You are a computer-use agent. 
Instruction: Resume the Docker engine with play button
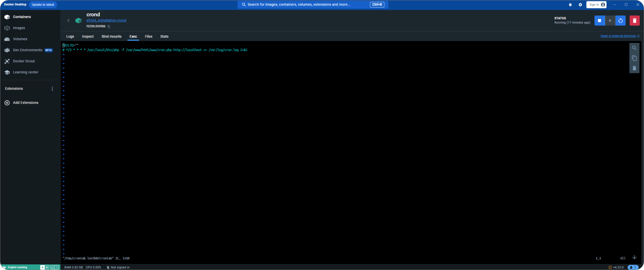click(x=43, y=267)
